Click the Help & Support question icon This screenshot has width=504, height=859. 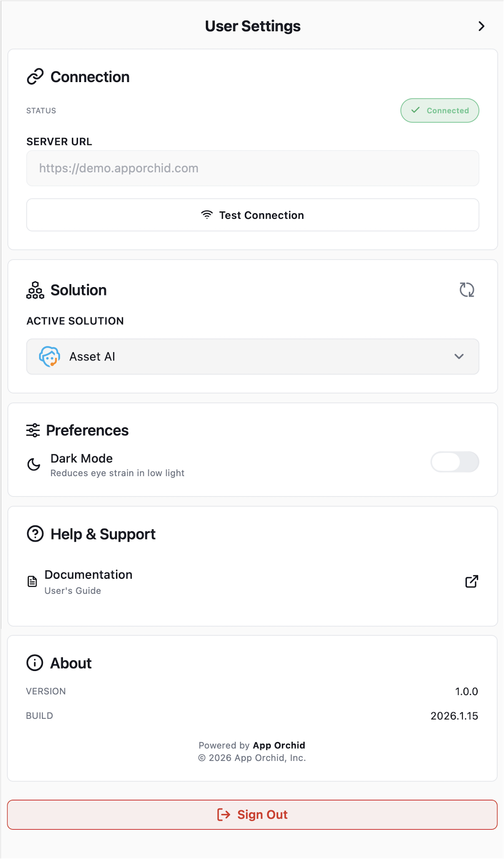[x=35, y=534]
